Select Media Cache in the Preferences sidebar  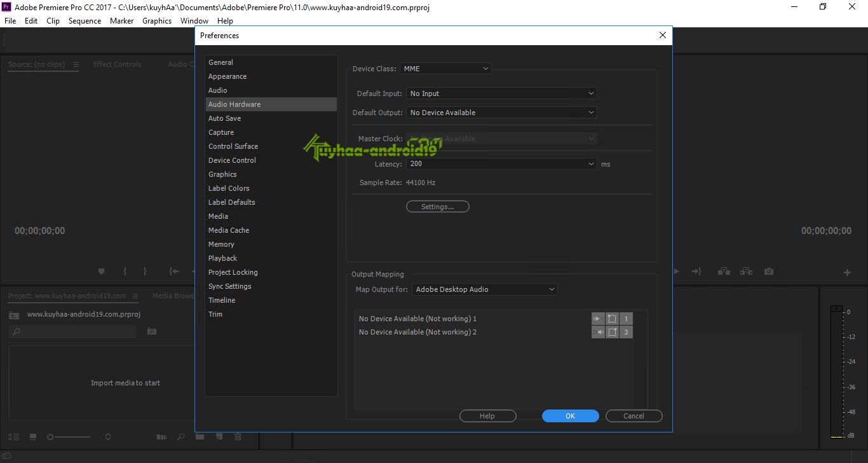pyautogui.click(x=229, y=230)
